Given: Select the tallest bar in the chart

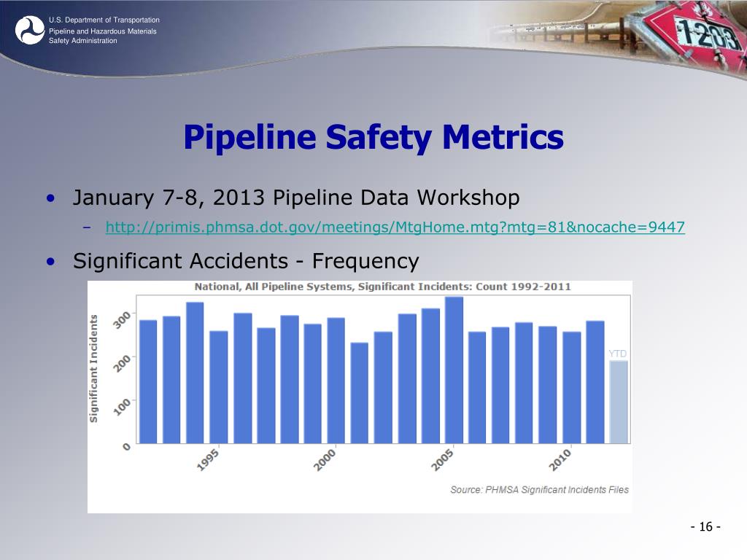Looking at the screenshot, I should tap(454, 370).
